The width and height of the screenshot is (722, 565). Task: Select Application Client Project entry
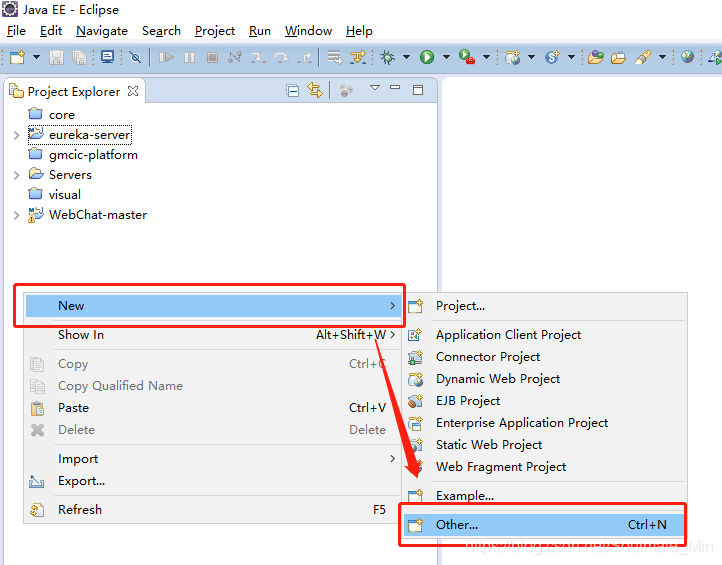coord(545,335)
